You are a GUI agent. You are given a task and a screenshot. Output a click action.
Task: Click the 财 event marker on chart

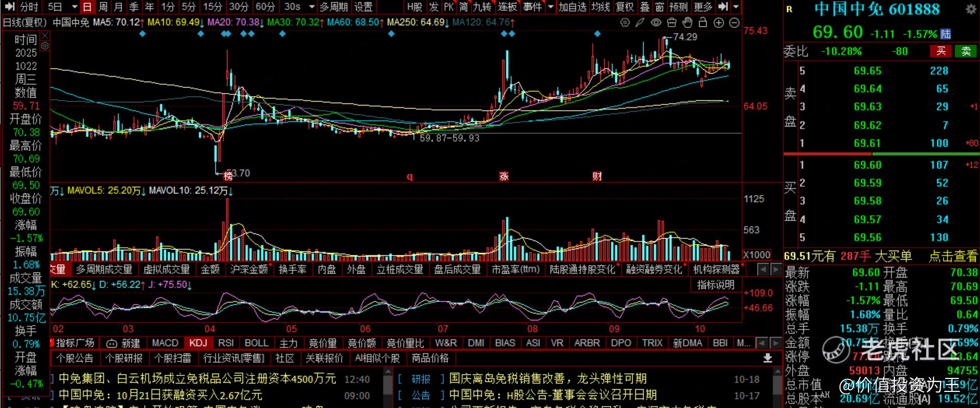[x=597, y=176]
